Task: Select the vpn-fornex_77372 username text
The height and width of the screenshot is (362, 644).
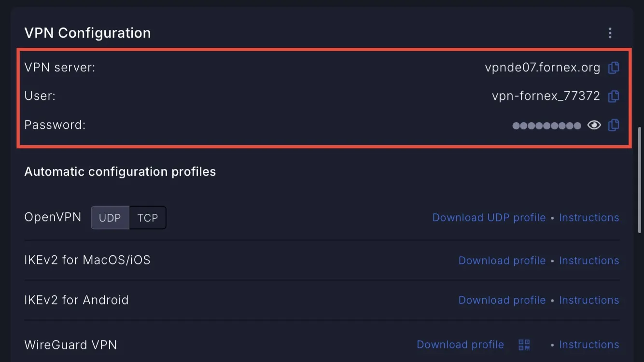Action: pos(546,96)
